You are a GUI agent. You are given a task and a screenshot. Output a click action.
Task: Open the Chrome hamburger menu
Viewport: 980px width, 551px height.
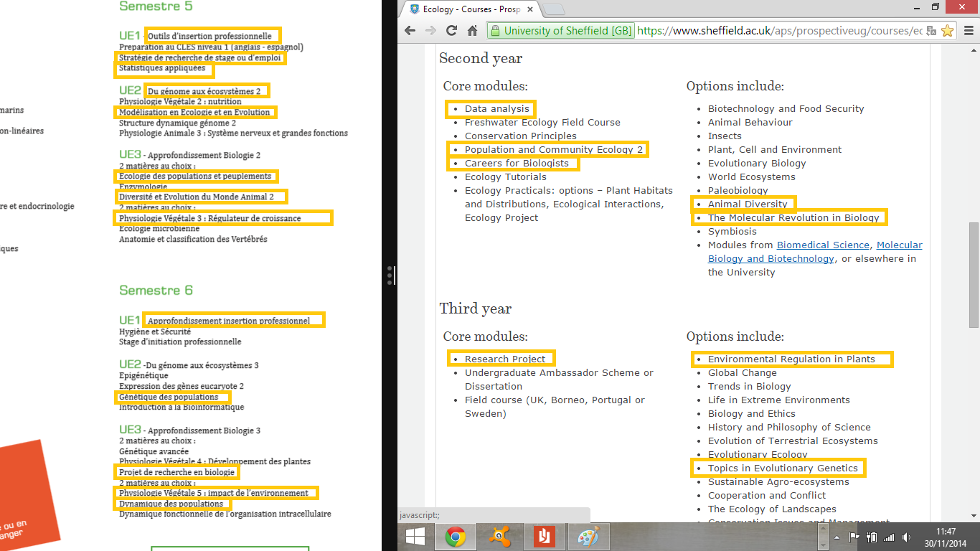click(x=968, y=30)
